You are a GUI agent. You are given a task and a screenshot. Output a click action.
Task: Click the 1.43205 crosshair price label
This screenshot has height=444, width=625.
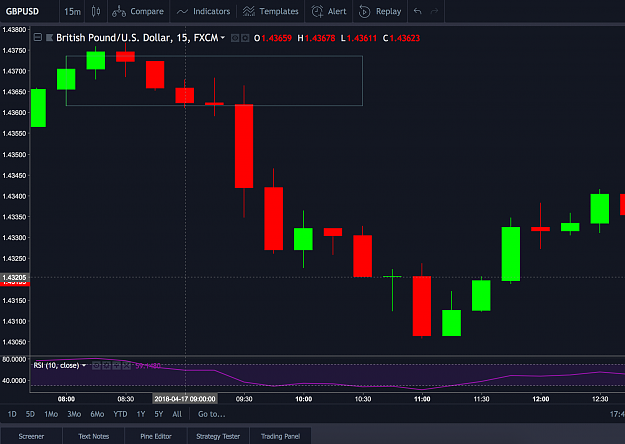coord(14,277)
